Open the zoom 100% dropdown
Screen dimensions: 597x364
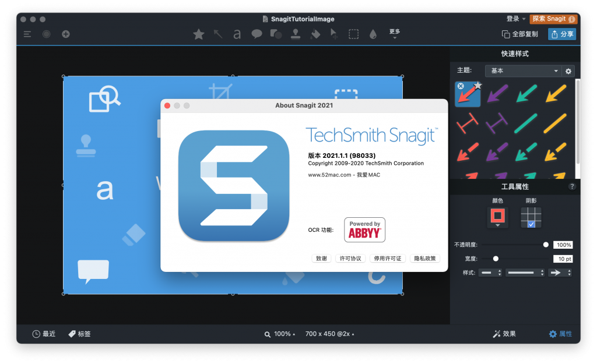pyautogui.click(x=280, y=334)
